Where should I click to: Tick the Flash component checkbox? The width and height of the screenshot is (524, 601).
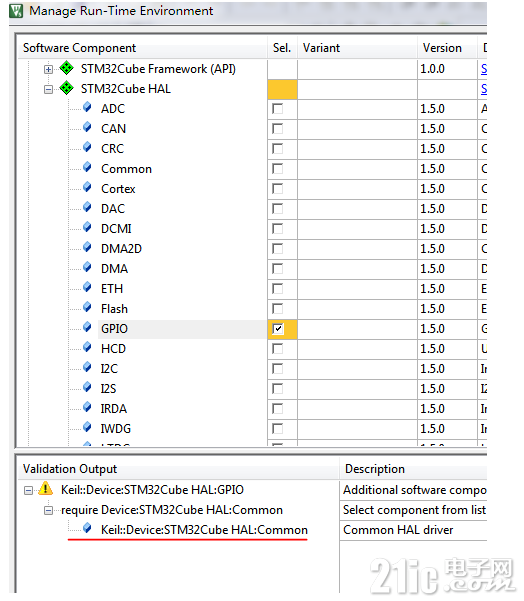point(278,309)
